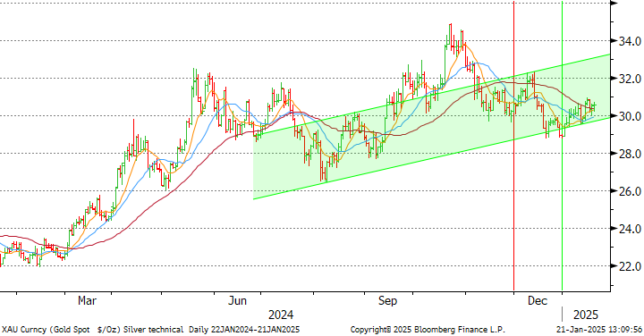
Task: Click the Jun month label
Action: point(237,301)
